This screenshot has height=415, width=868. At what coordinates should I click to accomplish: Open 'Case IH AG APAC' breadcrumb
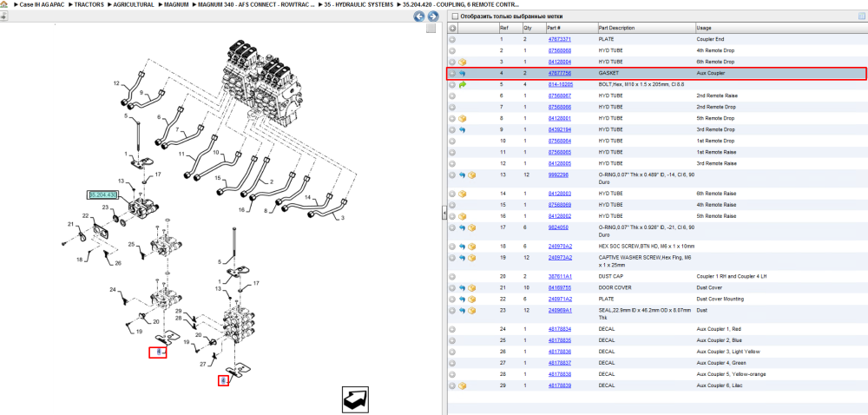[42, 4]
